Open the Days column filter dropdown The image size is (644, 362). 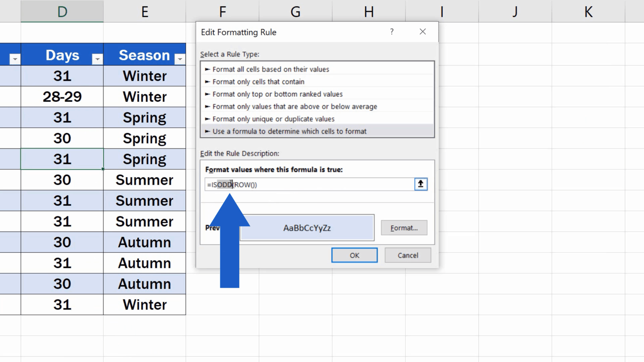(97, 58)
